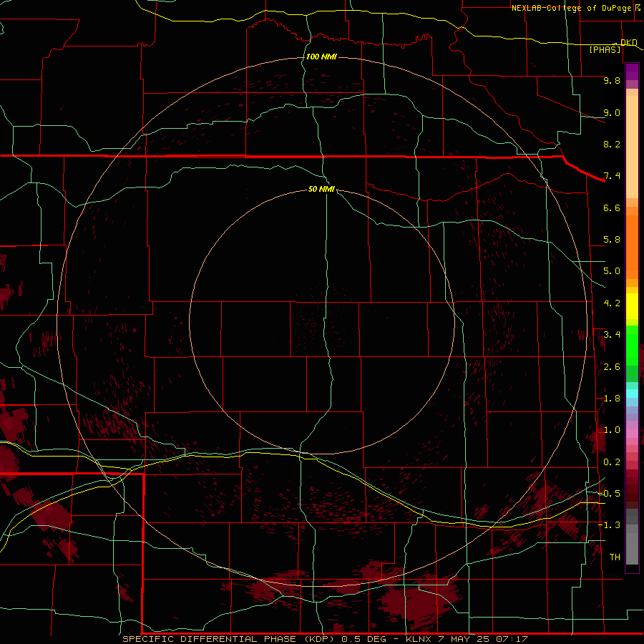Click the [PHAS] legend label
Image resolution: width=644 pixels, height=644 pixels.
tap(605, 49)
